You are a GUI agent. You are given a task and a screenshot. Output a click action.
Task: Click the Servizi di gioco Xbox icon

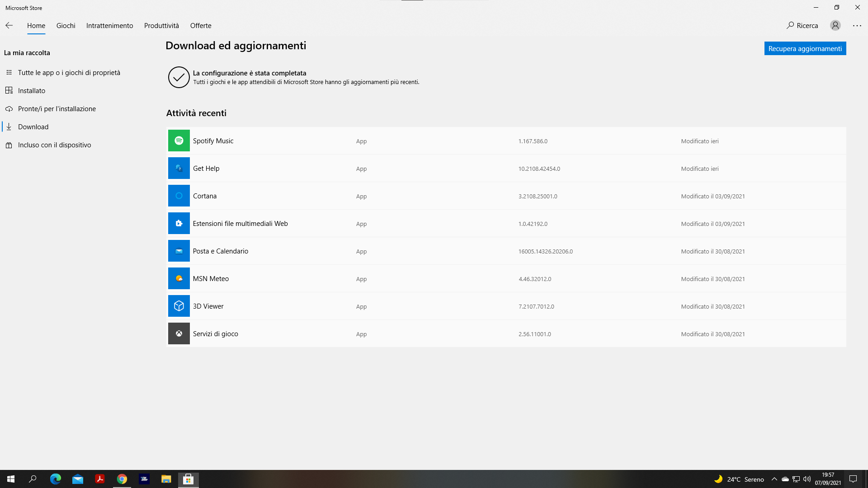[179, 333]
